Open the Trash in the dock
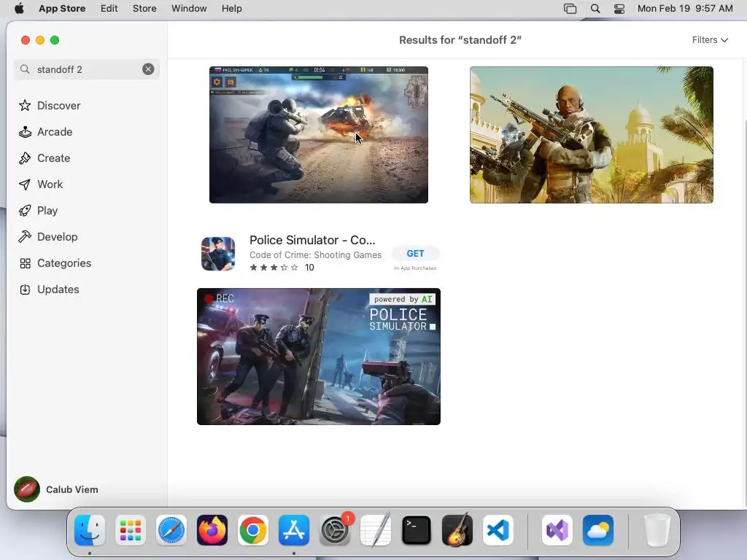This screenshot has height=560, width=747. coord(657,530)
